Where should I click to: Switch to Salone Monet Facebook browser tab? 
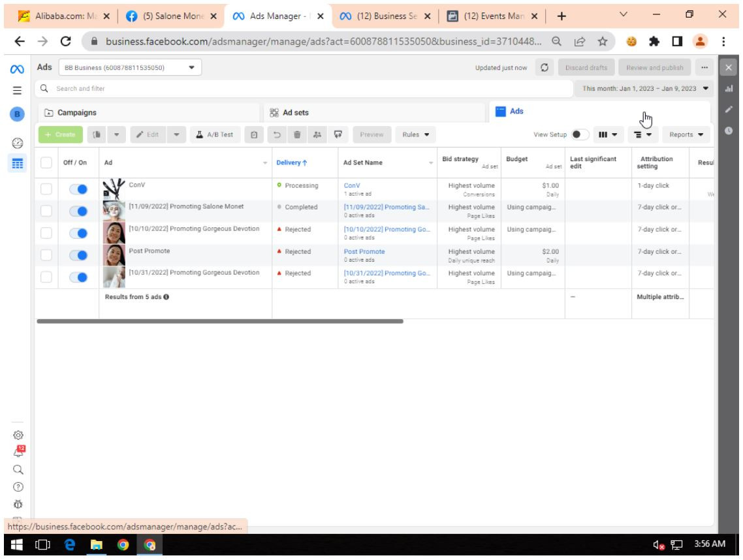[172, 16]
